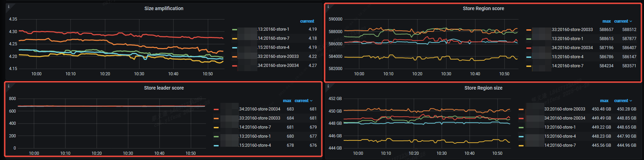The width and height of the screenshot is (644, 160).
Task: Open the Store Region score panel title menu
Action: [484, 8]
